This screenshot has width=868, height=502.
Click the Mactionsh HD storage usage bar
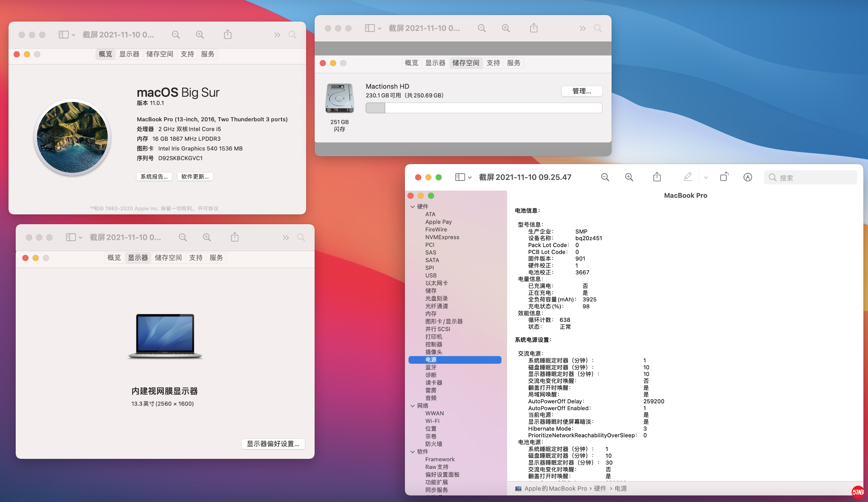tap(484, 108)
